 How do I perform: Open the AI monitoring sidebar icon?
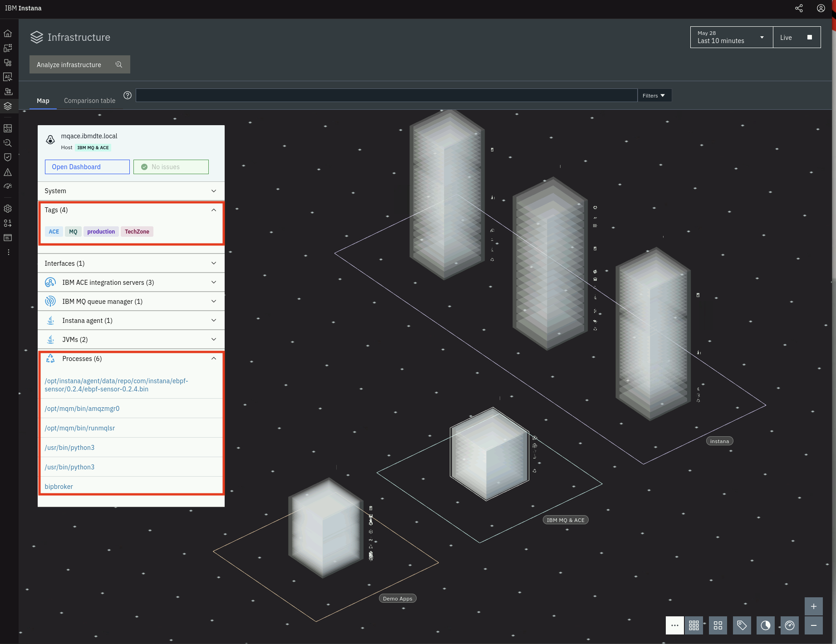coord(8,77)
